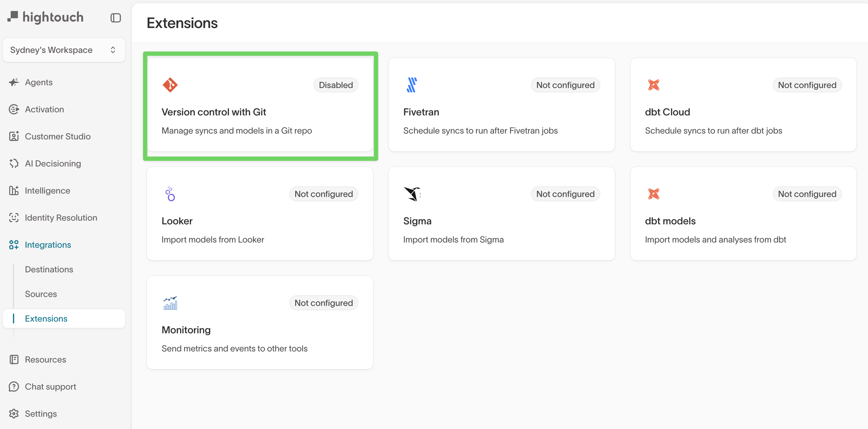Image resolution: width=868 pixels, height=429 pixels.
Task: Open the Sydney's Workspace switcher
Action: (64, 50)
